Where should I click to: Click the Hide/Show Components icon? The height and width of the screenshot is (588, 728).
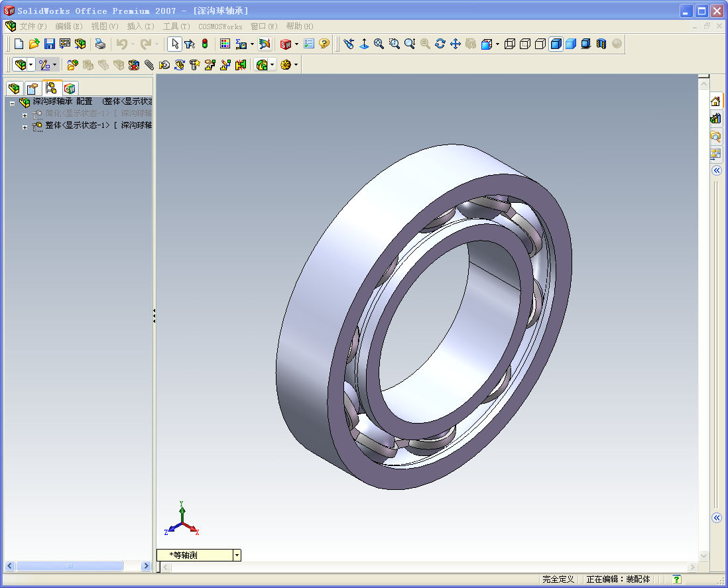click(88, 65)
